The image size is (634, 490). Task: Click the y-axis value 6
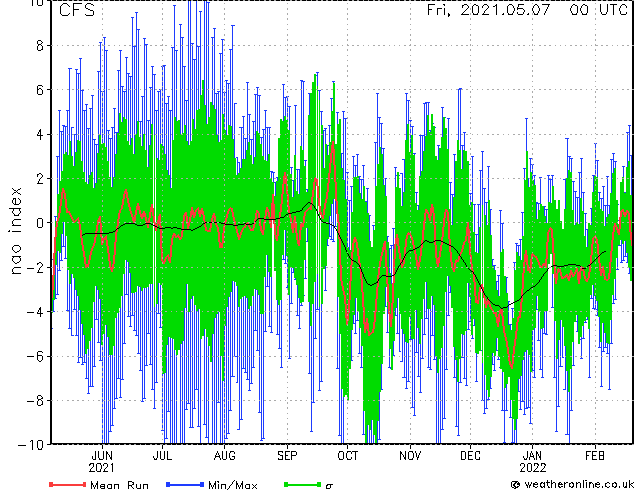[40, 90]
